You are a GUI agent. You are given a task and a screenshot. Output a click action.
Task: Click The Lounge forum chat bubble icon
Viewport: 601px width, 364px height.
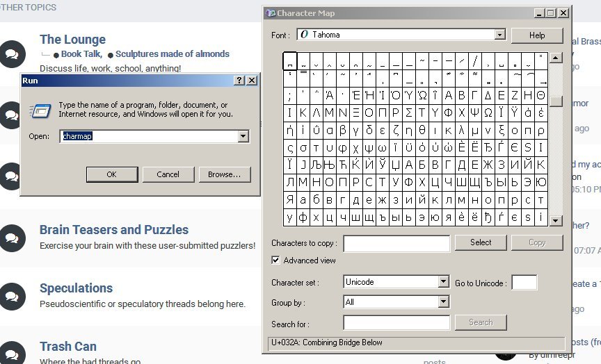click(12, 54)
